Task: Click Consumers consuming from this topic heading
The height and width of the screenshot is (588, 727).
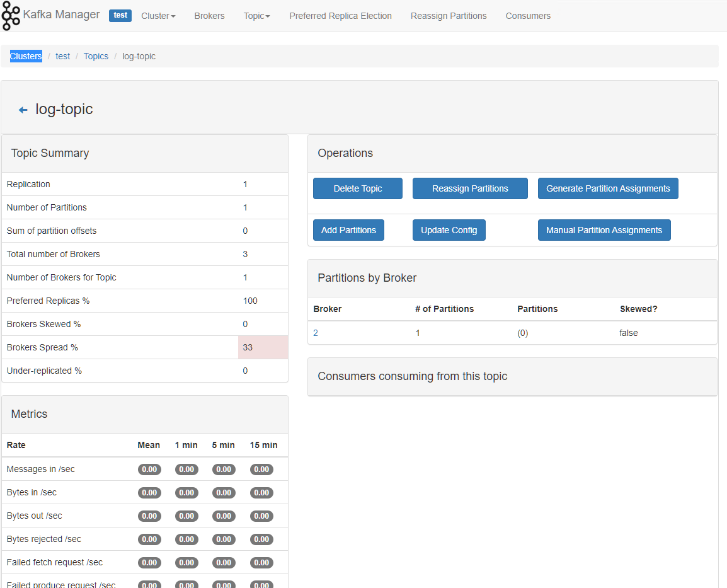Action: pos(412,376)
